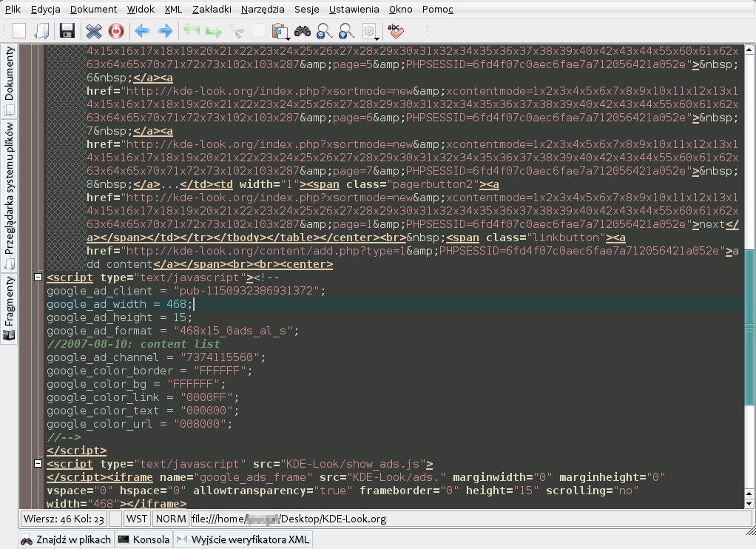756x549 pixels.
Task: Collapse the show_ads.js script fold marker
Action: coord(38,463)
